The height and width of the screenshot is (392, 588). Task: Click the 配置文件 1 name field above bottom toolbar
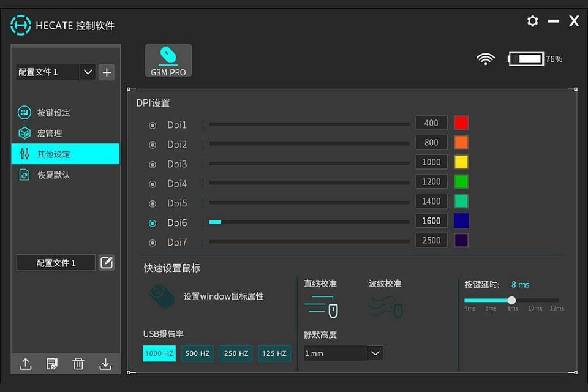click(56, 263)
